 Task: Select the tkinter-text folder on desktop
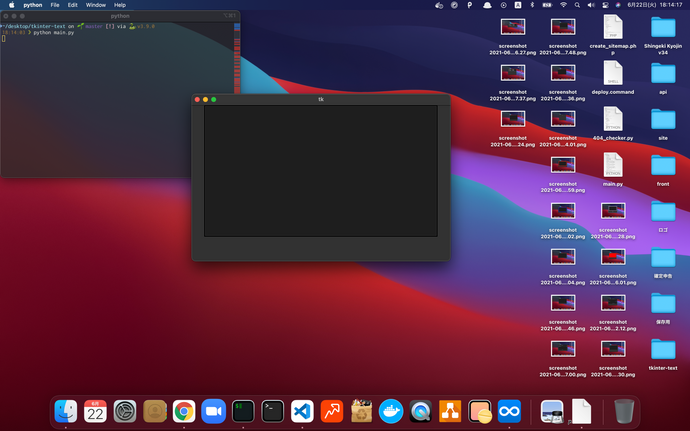(x=663, y=354)
